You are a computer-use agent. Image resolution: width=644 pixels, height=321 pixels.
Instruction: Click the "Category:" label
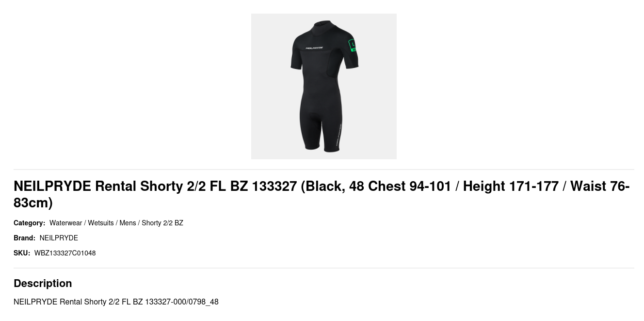click(x=29, y=223)
